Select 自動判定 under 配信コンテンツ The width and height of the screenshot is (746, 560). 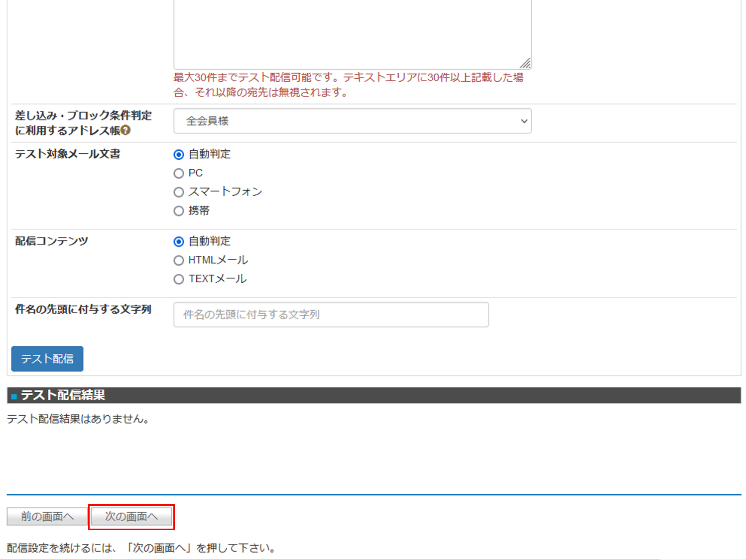pos(179,242)
